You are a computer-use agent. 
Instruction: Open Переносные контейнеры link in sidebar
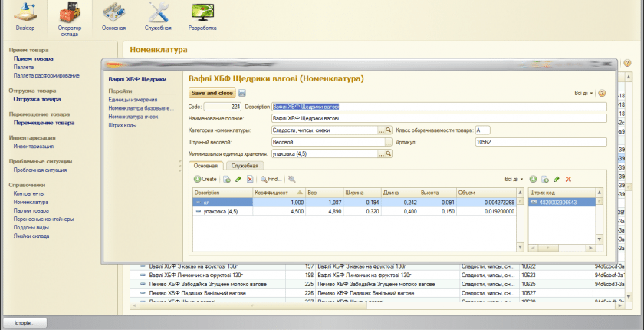click(44, 219)
